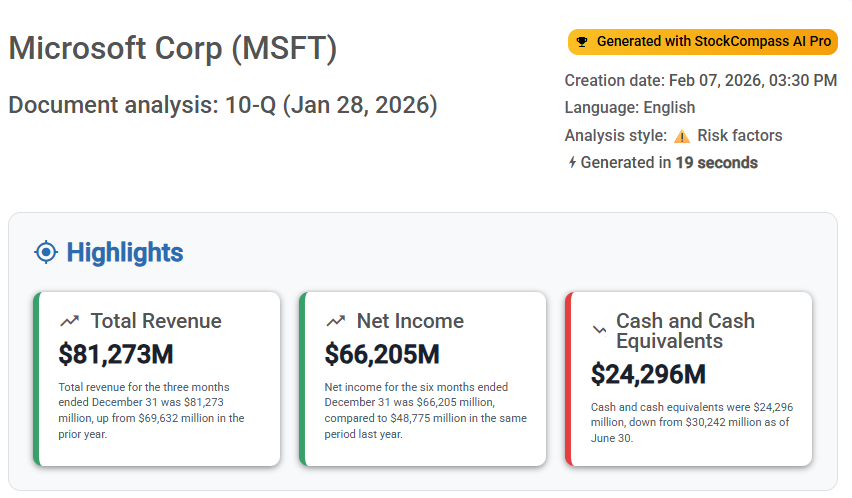
Task: Click the Risk factors analysis style text
Action: (739, 136)
